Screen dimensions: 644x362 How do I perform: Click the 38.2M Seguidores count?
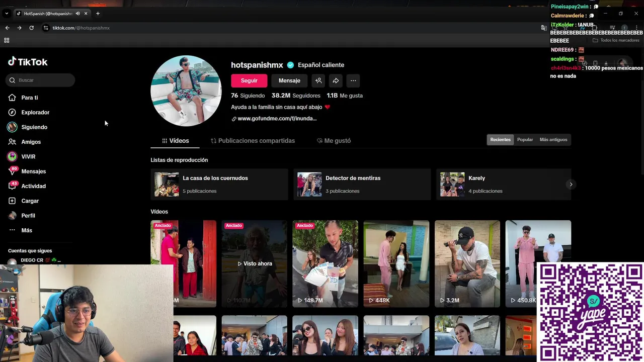coord(296,96)
